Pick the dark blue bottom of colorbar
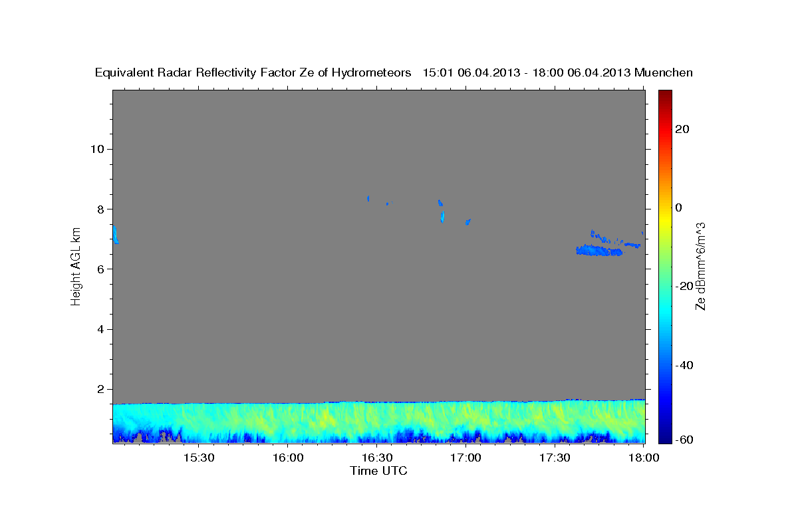The image size is (798, 532). (x=664, y=438)
